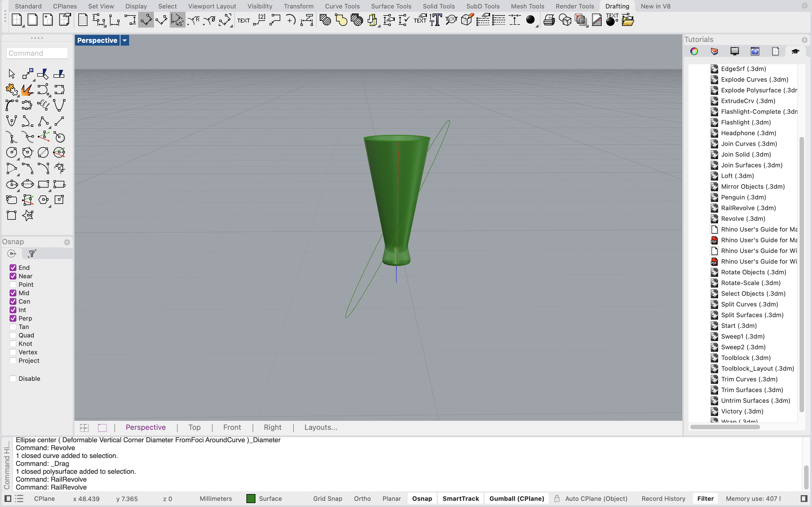Click the green layer color swatch in status bar
The height and width of the screenshot is (507, 812).
pos(250,498)
